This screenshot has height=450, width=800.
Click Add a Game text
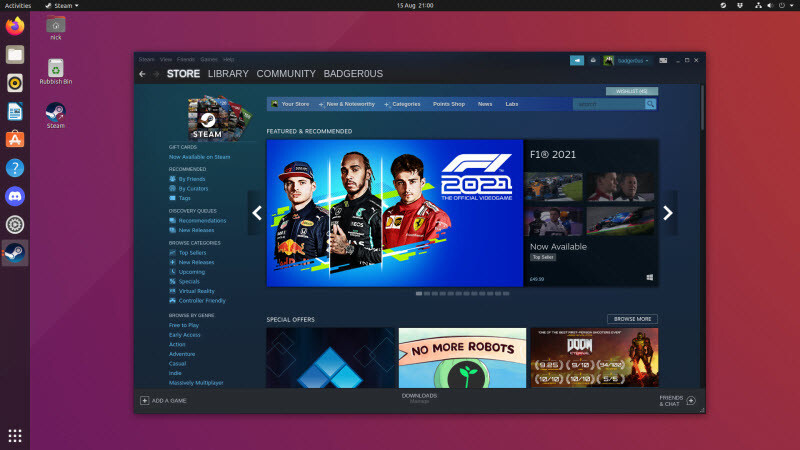169,401
